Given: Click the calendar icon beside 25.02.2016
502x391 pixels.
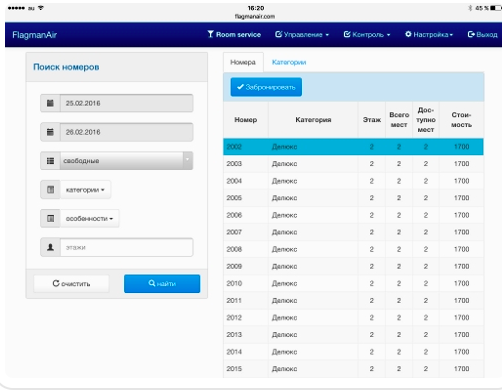Looking at the screenshot, I should [x=50, y=103].
